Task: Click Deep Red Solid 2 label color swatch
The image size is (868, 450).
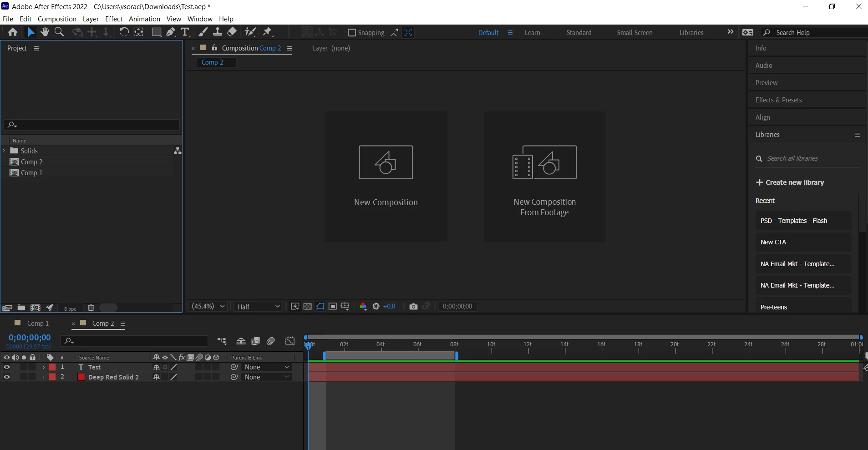Action: coord(52,377)
